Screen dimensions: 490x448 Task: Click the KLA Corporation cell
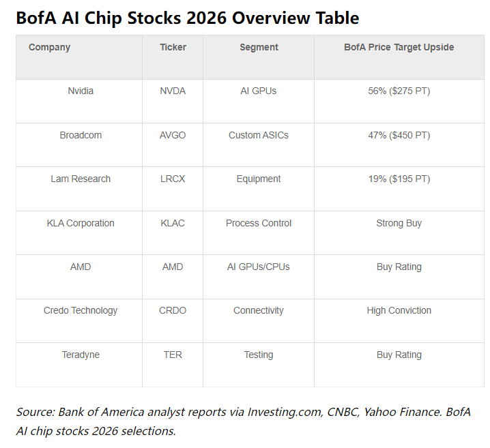(x=81, y=223)
